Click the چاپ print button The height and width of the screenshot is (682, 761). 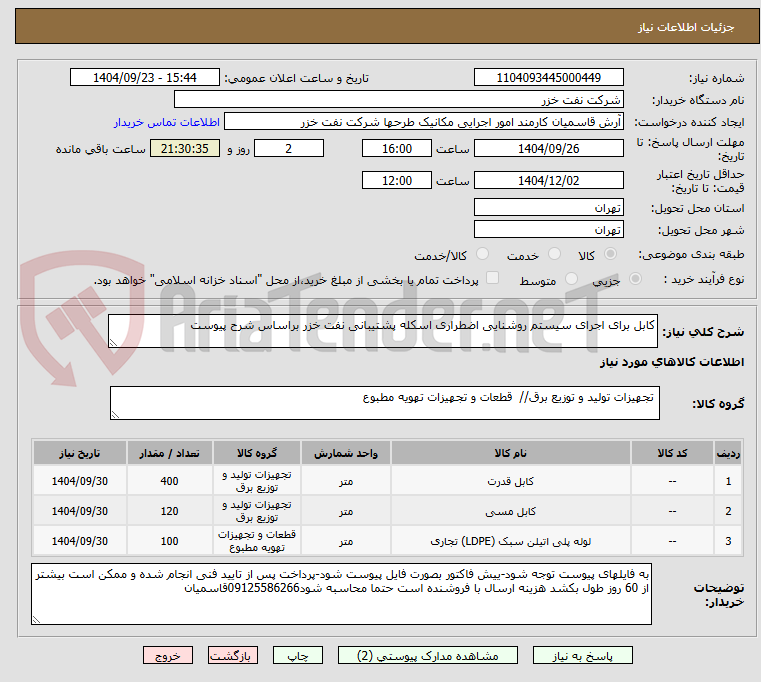(x=298, y=655)
